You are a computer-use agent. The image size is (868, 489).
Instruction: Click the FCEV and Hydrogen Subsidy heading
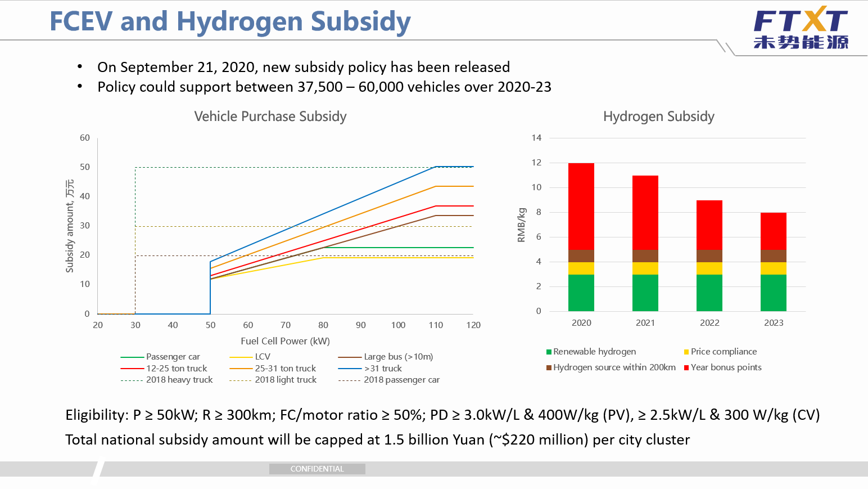[230, 21]
